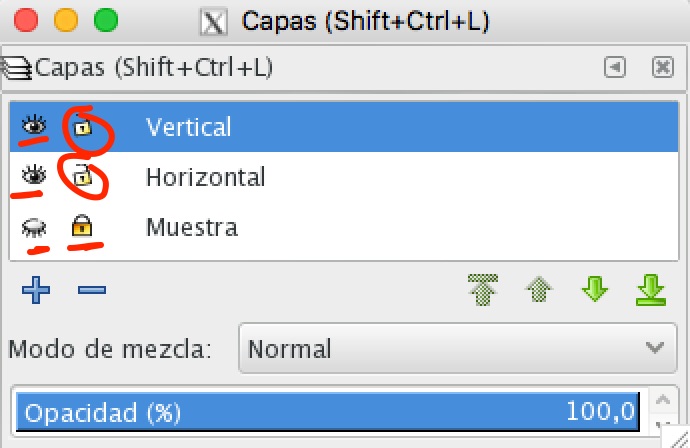Raise layer one step up arrow
This screenshot has width=690, height=448.
pos(539,291)
